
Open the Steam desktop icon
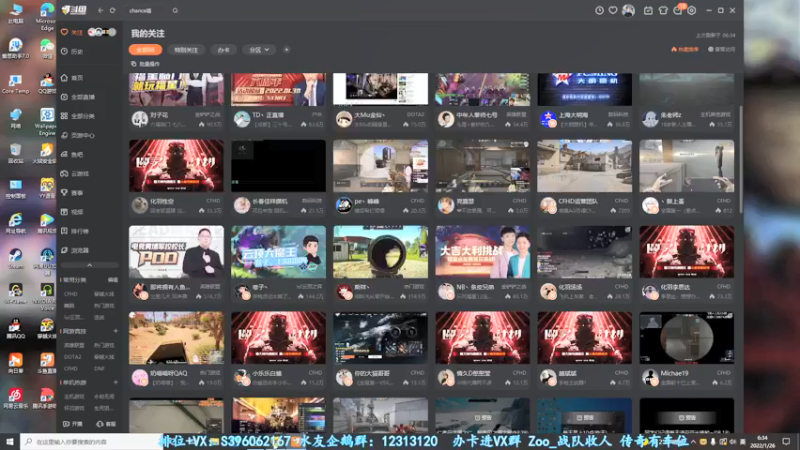[x=15, y=258]
